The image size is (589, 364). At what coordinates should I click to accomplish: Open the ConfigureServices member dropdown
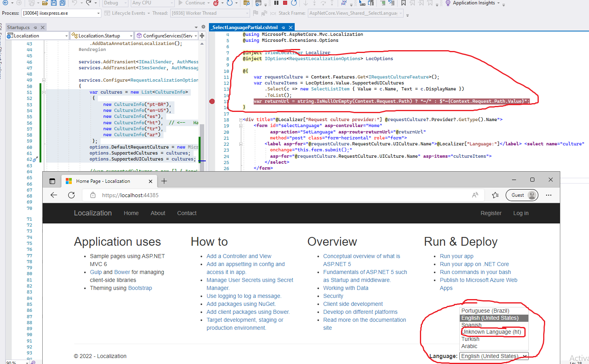point(167,36)
